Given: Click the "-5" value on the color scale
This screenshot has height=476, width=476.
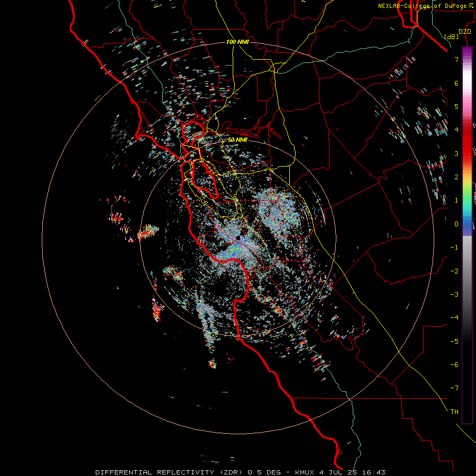Looking at the screenshot, I should [x=454, y=341].
